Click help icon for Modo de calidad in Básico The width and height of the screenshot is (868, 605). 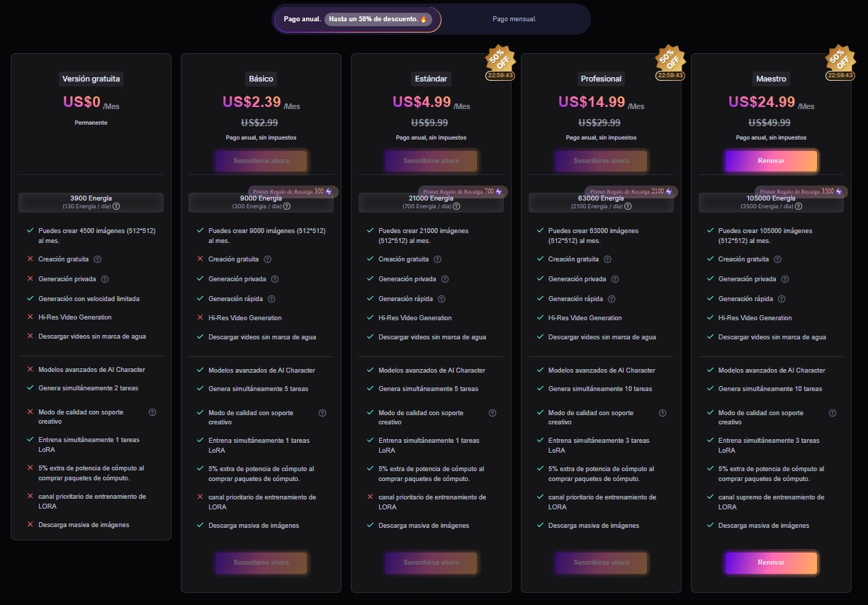click(x=322, y=412)
